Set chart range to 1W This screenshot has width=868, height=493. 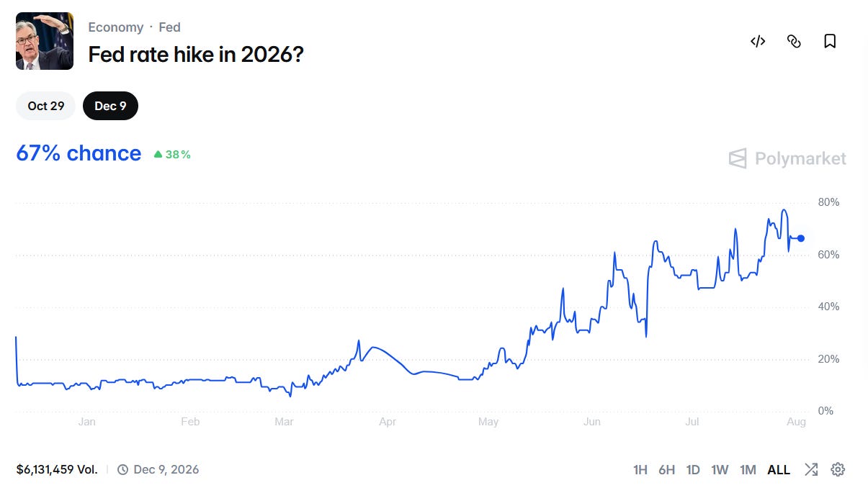[720, 470]
